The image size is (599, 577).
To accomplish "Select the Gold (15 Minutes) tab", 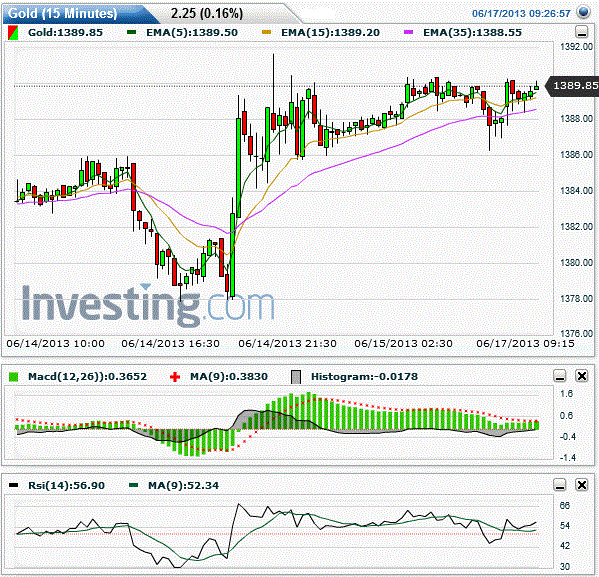I will click(62, 13).
